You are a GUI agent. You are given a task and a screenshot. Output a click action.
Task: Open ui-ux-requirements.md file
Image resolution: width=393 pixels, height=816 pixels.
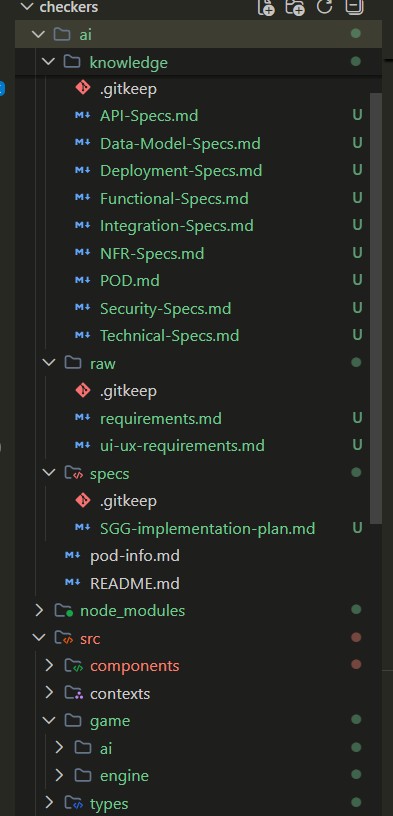pyautogui.click(x=182, y=445)
